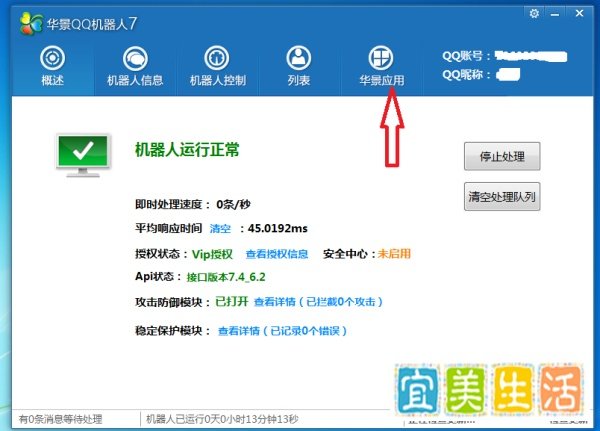
Task: Click the 未启用 security center status
Action: (394, 253)
